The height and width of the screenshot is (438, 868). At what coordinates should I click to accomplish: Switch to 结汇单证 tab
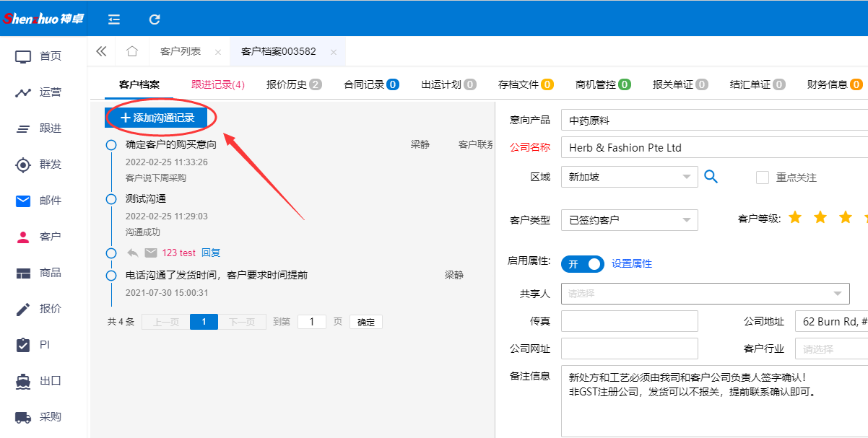pos(758,84)
